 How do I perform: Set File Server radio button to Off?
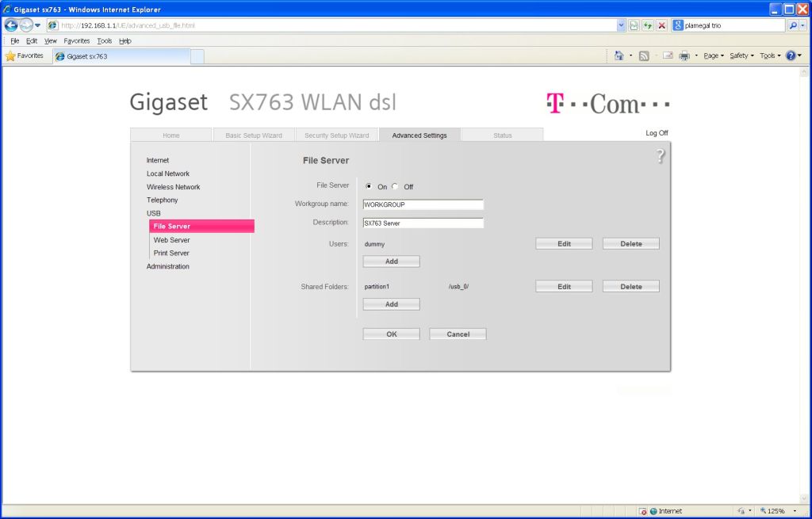pyautogui.click(x=395, y=186)
